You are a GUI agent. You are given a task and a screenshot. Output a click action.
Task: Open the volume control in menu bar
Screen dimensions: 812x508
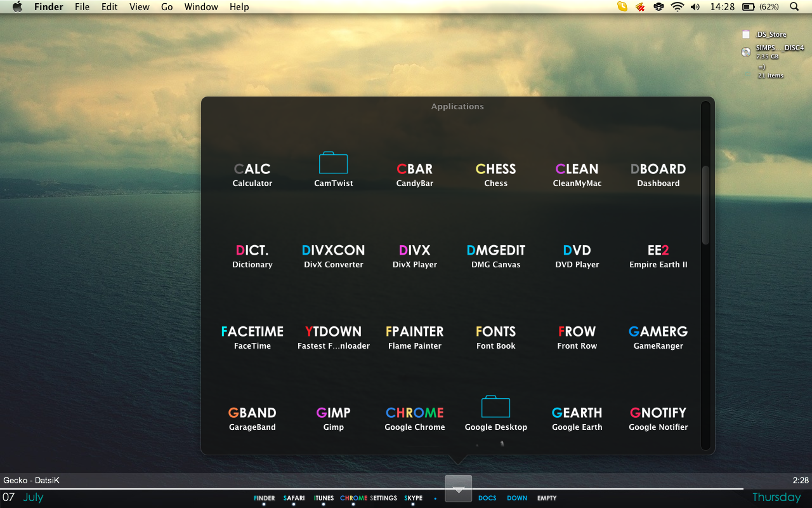click(x=695, y=7)
